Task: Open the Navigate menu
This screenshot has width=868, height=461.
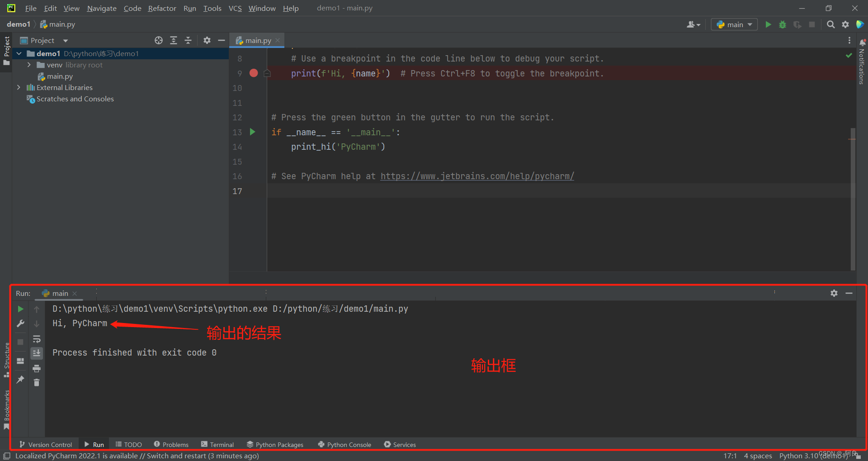Action: tap(101, 8)
